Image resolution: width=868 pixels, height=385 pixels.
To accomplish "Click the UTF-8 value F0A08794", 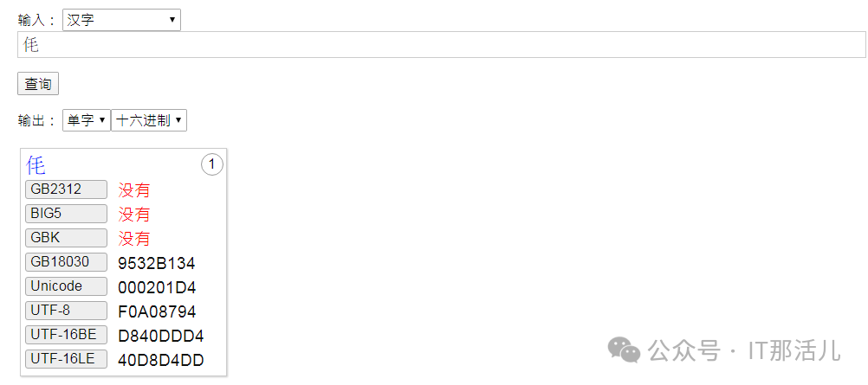I will 157,311.
